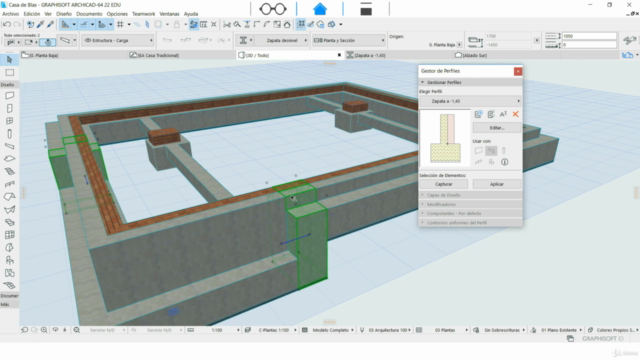Select the Beam tool in the toolbox

(9, 146)
